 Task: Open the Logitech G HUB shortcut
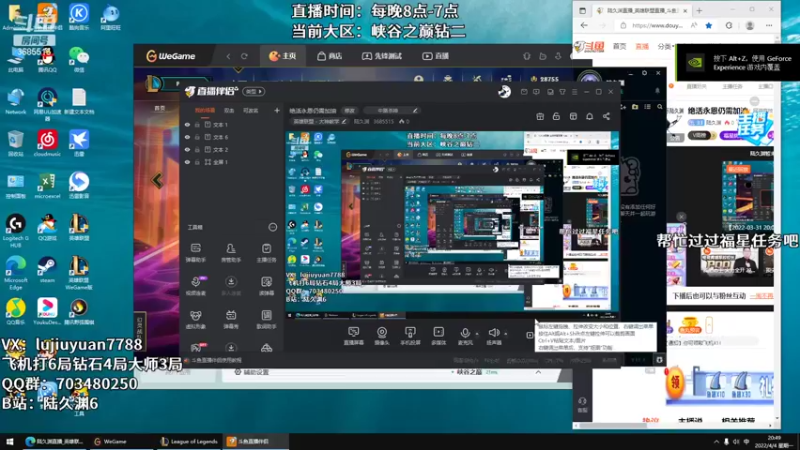pyautogui.click(x=16, y=231)
